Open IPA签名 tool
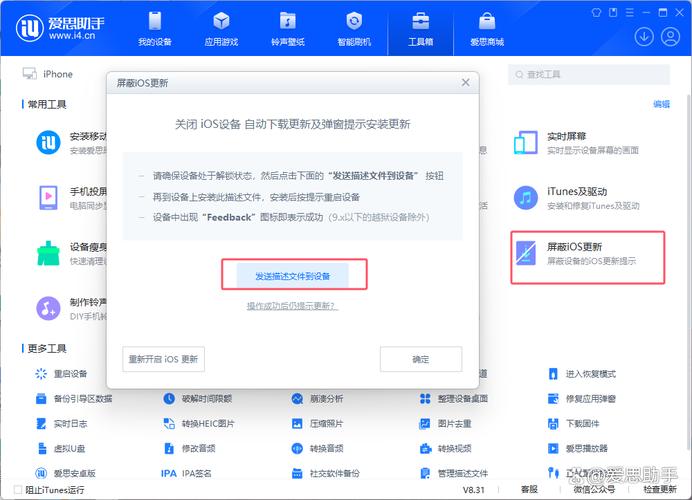Viewport: 692px width, 500px height. pos(186,473)
